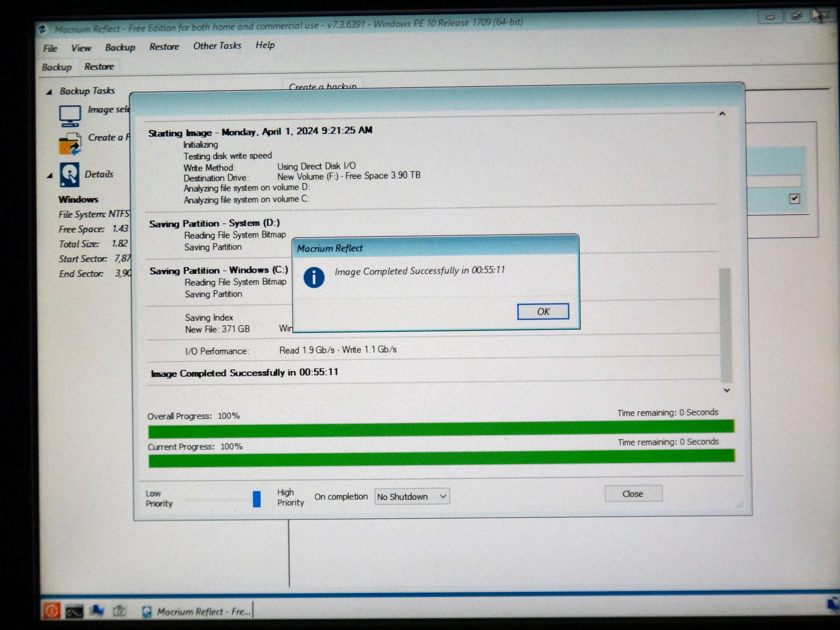Click the Create a File backup folder icon
This screenshot has height=630, width=840.
(70, 144)
